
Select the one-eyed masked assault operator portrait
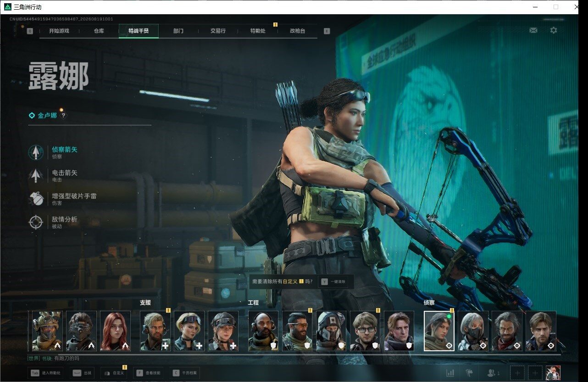pos(81,331)
